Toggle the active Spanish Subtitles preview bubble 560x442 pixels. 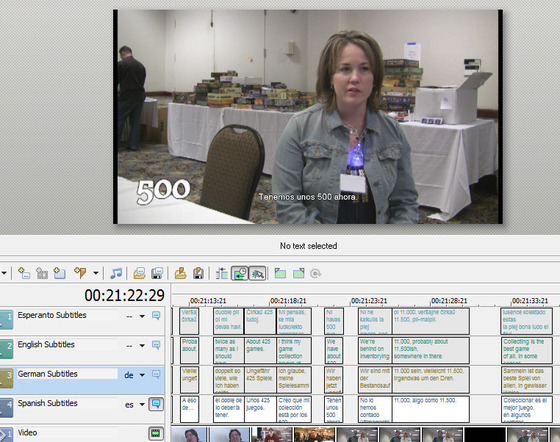click(156, 404)
